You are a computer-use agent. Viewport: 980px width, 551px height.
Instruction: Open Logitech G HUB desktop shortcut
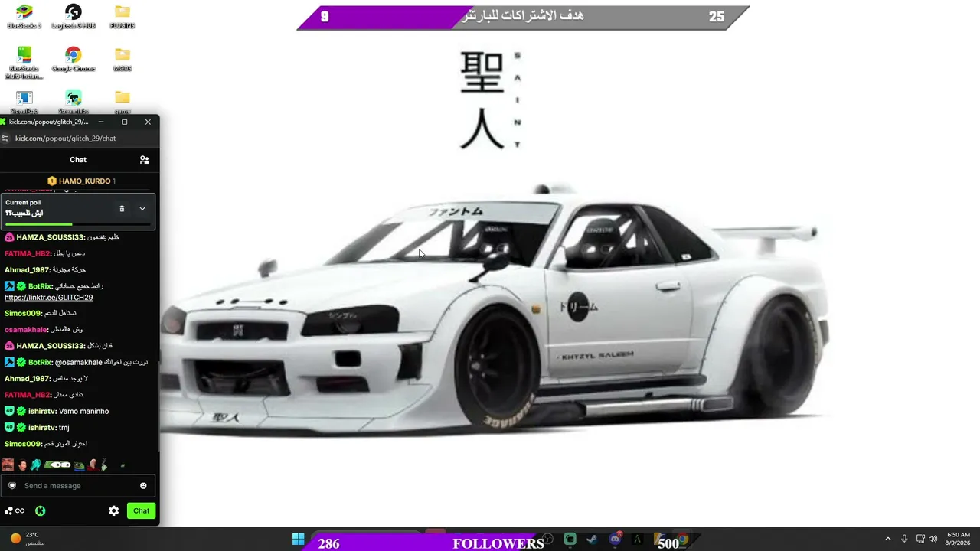pyautogui.click(x=73, y=16)
